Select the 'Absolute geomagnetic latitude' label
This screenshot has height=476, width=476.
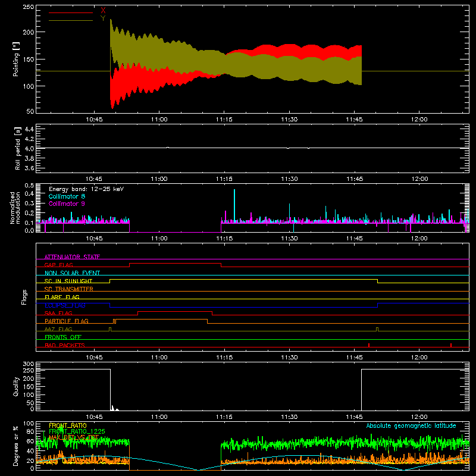point(411,425)
